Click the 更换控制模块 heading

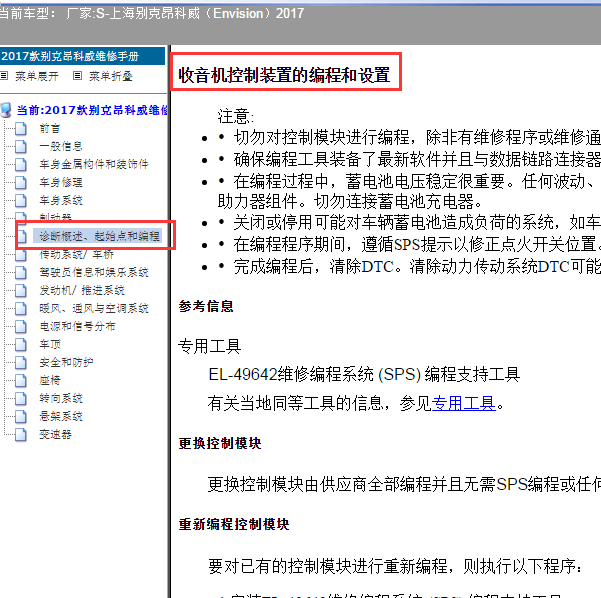coord(220,444)
